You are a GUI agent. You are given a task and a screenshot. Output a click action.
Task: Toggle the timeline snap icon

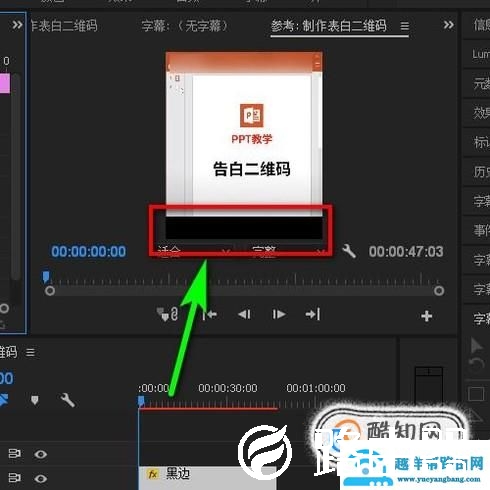click(x=4, y=400)
